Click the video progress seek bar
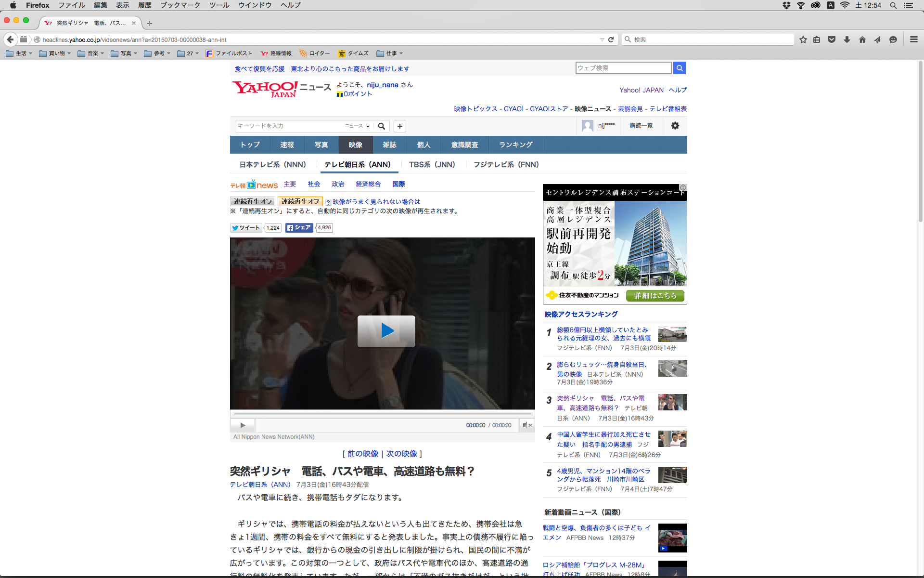924x578 pixels. [x=382, y=414]
